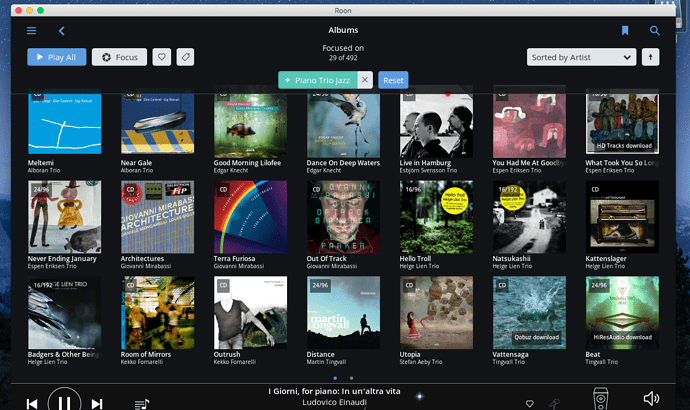Open the hamburger navigation menu
This screenshot has height=410, width=690.
31,30
